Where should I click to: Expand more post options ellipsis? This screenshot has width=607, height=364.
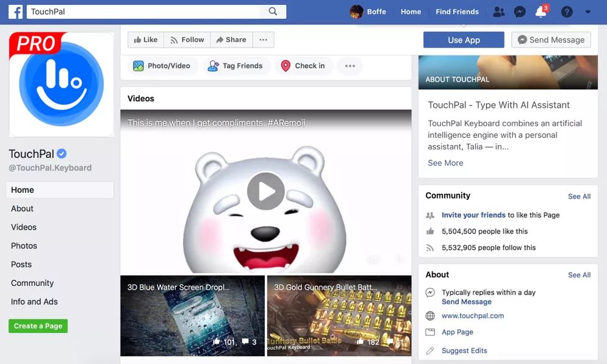[350, 66]
